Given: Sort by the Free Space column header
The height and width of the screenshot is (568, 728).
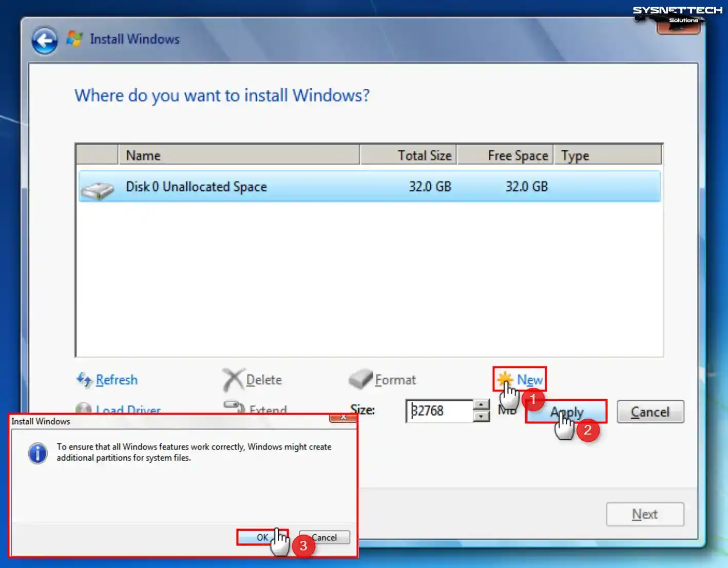Looking at the screenshot, I should 505,155.
